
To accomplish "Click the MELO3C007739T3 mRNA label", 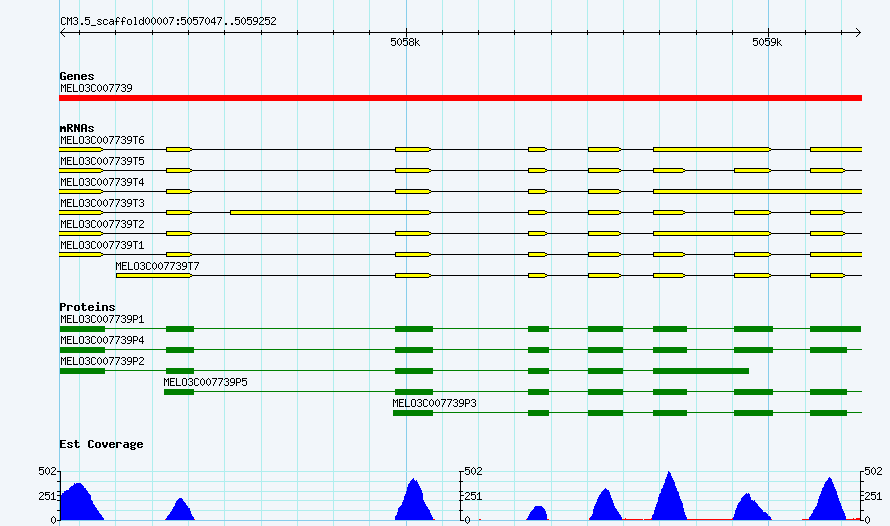I will pyautogui.click(x=102, y=203).
